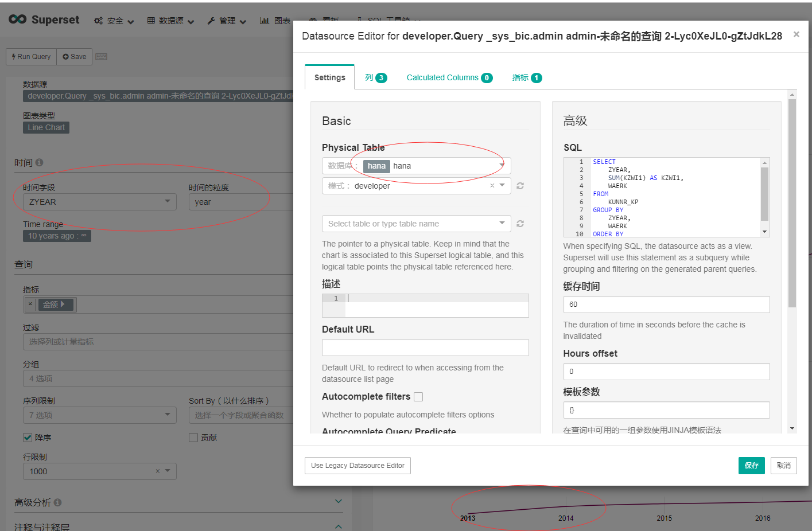Click the 数据源 datasource name field

tap(158, 96)
